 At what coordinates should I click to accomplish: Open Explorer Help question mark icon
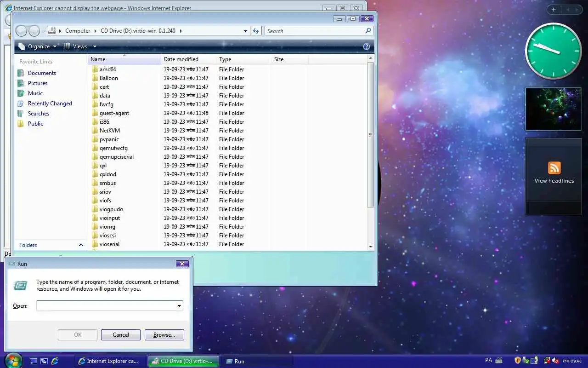click(367, 46)
